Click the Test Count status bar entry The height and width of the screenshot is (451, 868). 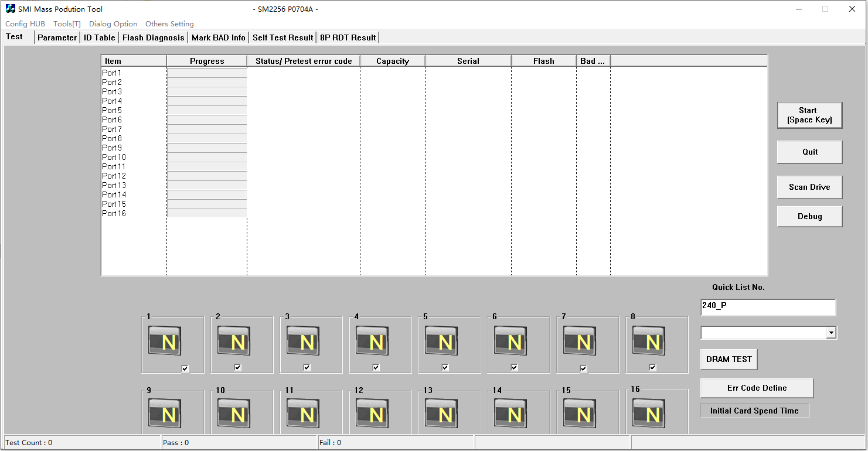[x=82, y=443]
